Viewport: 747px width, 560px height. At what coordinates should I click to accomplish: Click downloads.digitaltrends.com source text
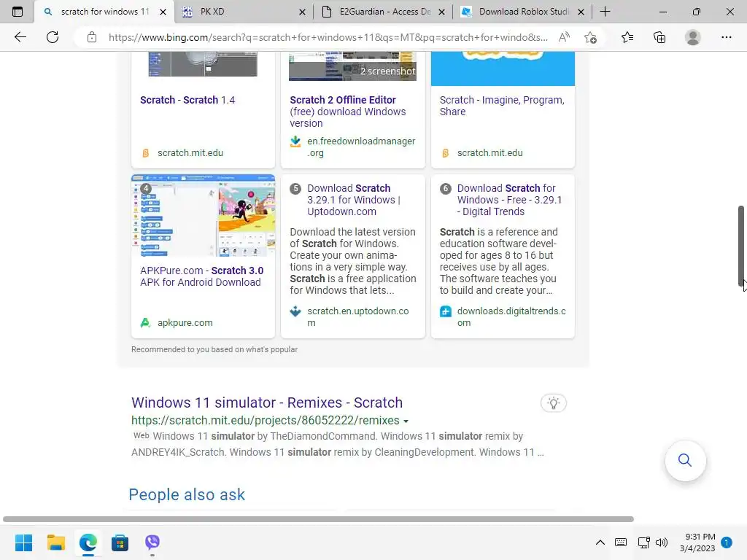coord(511,316)
